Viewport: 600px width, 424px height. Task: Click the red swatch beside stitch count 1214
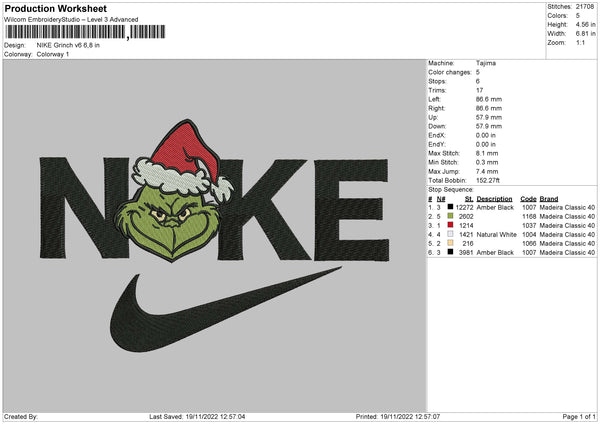click(x=450, y=225)
